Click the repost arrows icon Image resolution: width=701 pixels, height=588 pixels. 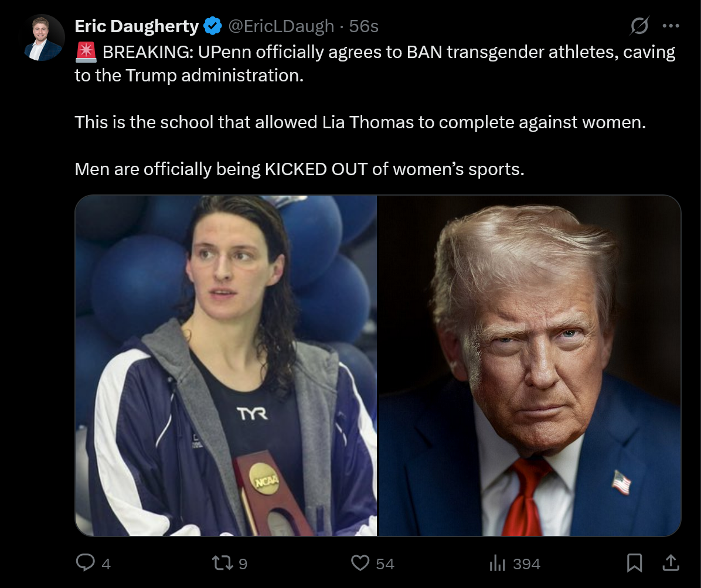222,563
